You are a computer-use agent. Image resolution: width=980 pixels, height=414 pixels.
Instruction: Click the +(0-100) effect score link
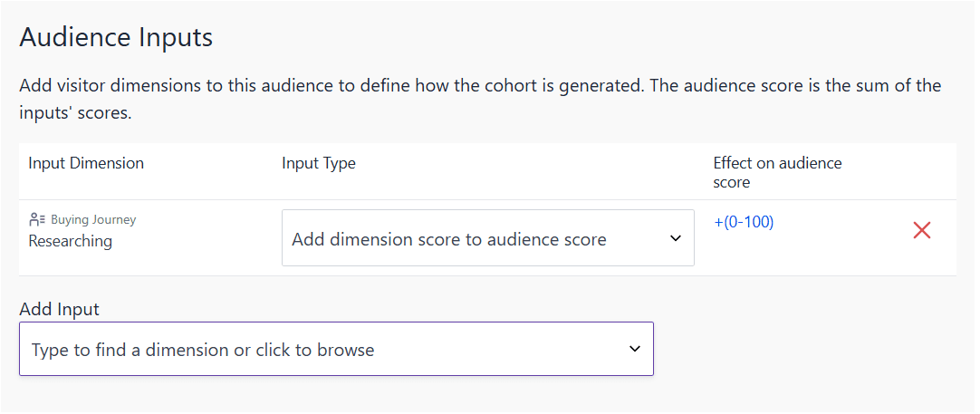(743, 222)
